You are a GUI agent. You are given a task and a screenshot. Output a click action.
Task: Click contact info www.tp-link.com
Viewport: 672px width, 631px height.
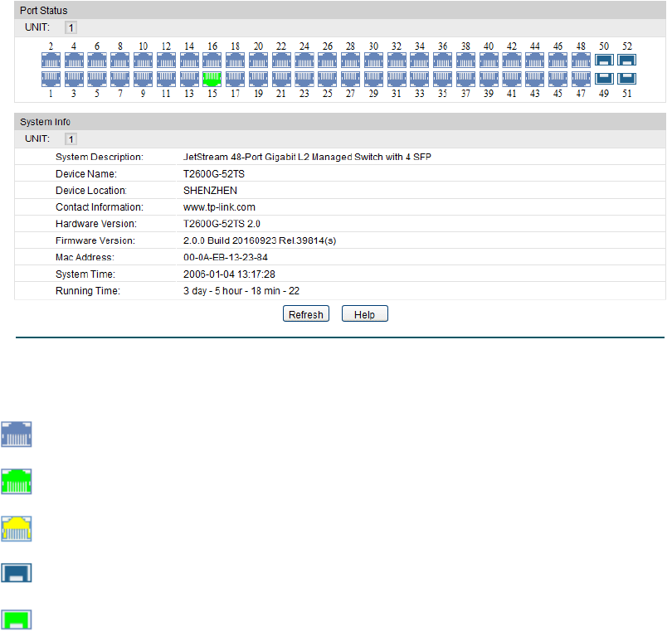[219, 207]
